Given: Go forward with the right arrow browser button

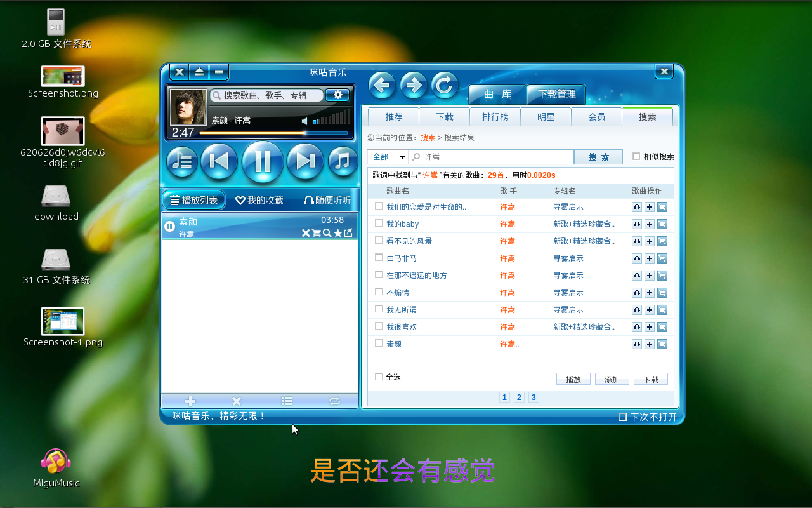Looking at the screenshot, I should pyautogui.click(x=414, y=85).
